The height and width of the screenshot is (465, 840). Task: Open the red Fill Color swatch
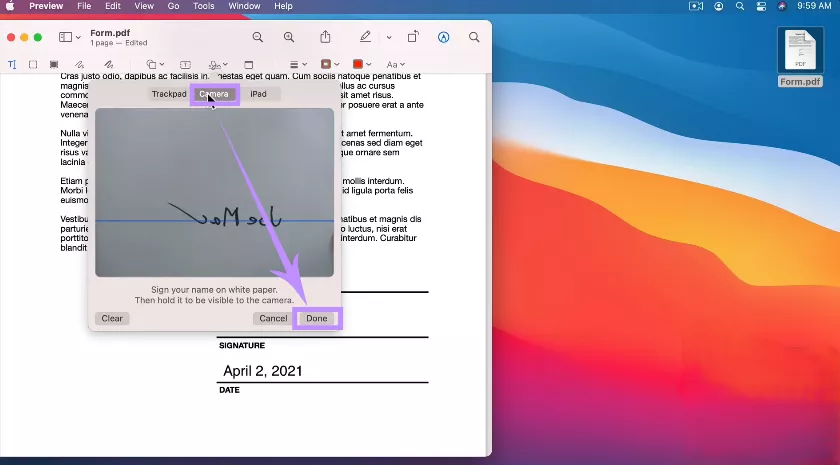(x=360, y=64)
